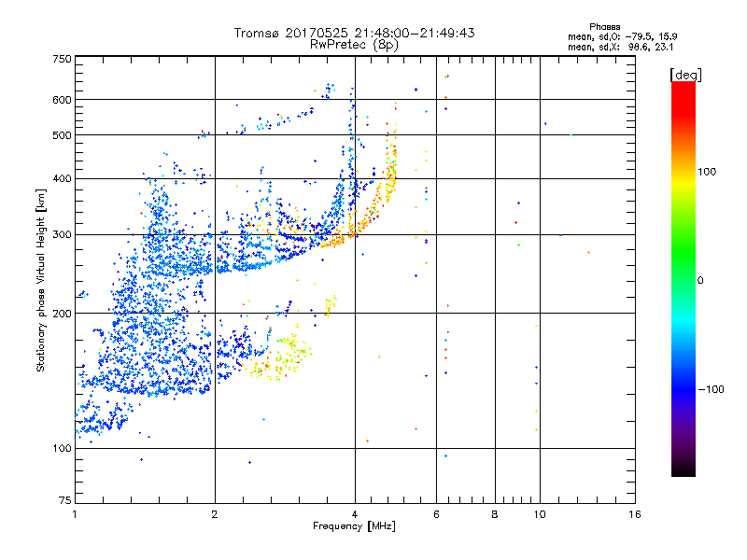Click the phase colorbar gradient

pos(684,278)
